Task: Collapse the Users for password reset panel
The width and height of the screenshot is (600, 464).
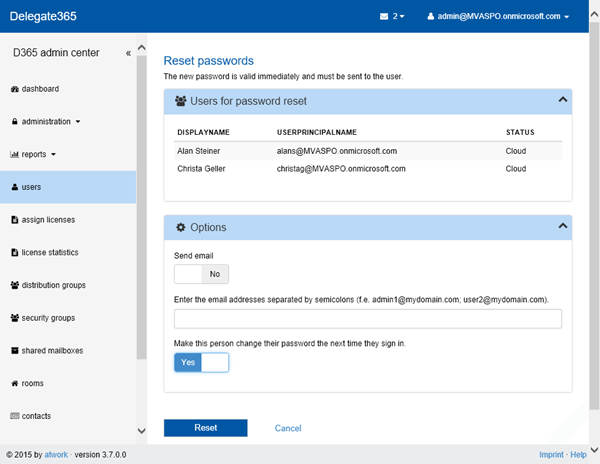Action: tap(562, 99)
